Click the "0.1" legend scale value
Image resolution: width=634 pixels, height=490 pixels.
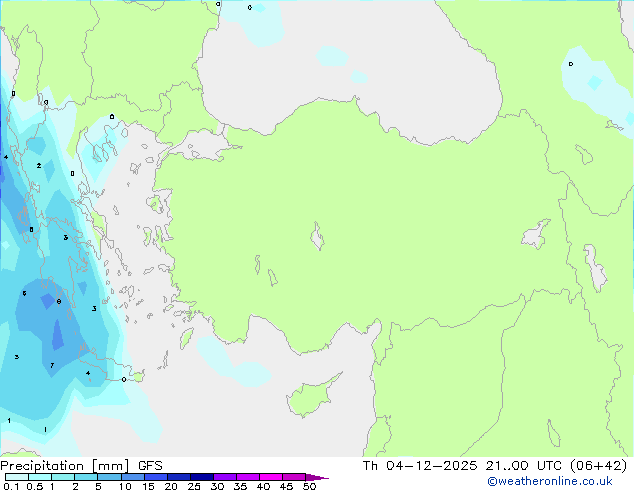tap(11, 486)
